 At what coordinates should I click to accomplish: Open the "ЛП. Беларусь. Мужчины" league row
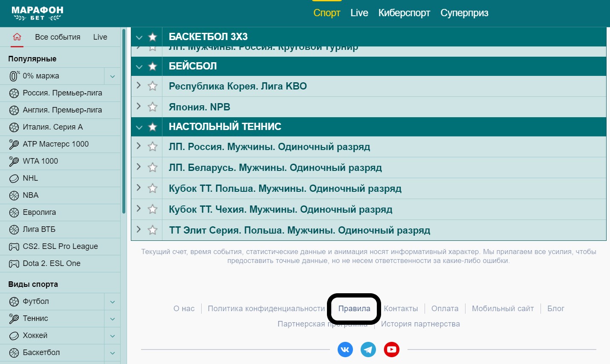(275, 168)
